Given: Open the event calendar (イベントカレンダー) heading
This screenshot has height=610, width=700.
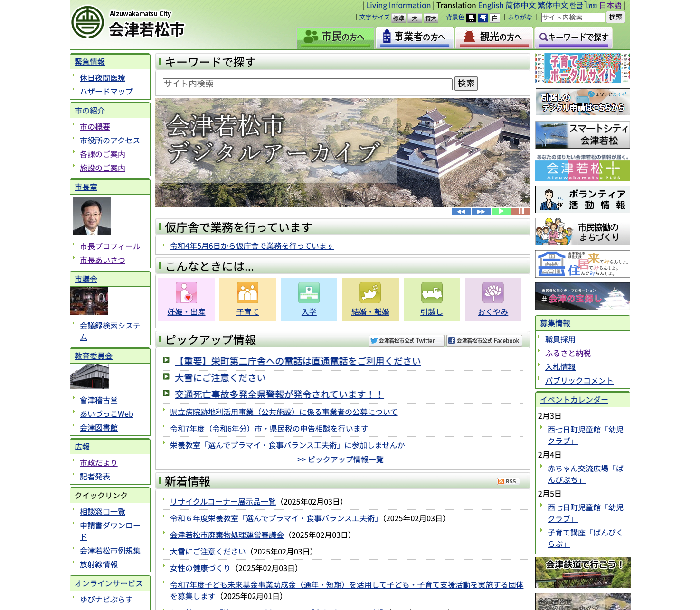Looking at the screenshot, I should click(574, 400).
